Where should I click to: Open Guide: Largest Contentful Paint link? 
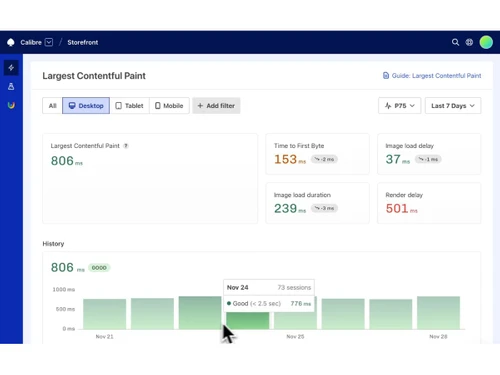pos(432,76)
